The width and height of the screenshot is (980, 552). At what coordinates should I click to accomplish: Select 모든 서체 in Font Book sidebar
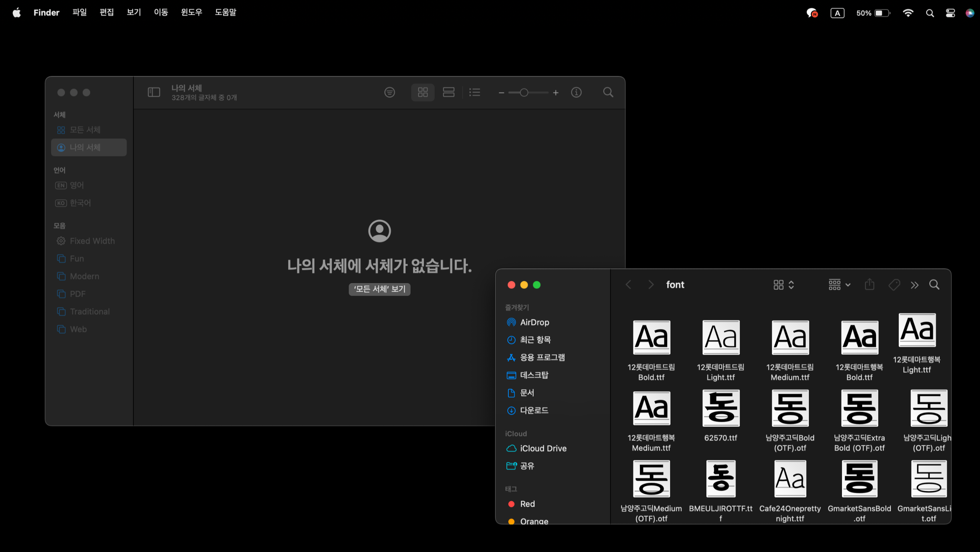pos(89,130)
